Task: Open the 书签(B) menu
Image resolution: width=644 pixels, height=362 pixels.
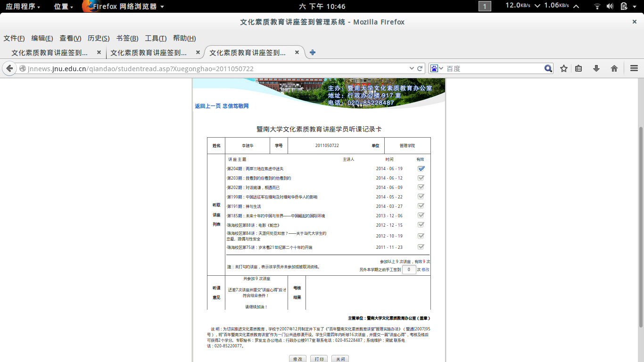Action: [127, 38]
